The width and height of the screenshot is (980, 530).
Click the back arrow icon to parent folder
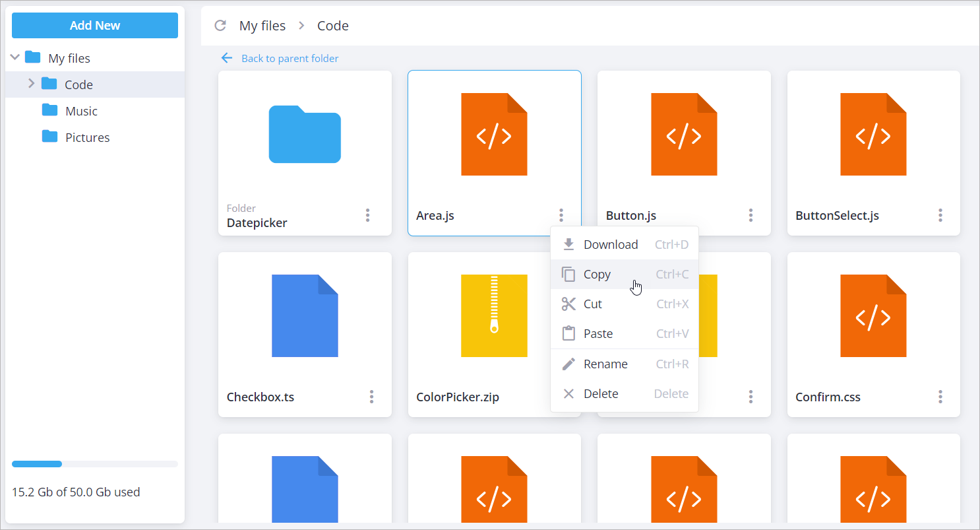pos(227,58)
